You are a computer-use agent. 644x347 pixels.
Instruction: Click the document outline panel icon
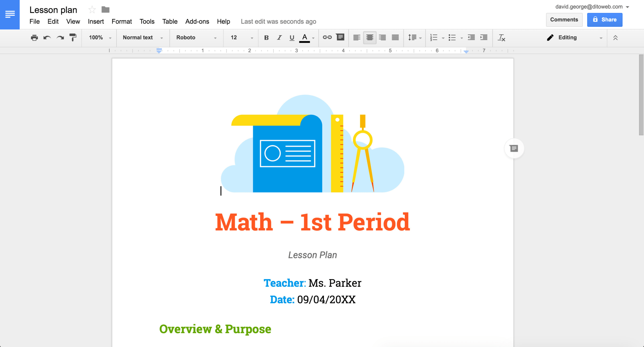(x=514, y=149)
